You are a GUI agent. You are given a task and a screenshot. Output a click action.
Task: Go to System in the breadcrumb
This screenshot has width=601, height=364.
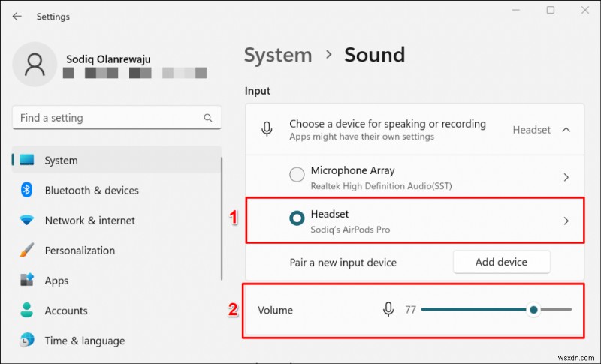point(278,55)
